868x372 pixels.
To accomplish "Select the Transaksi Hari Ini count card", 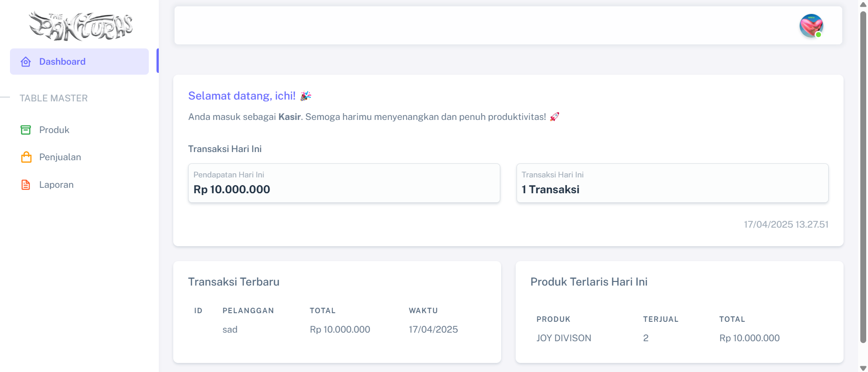I will pyautogui.click(x=672, y=183).
